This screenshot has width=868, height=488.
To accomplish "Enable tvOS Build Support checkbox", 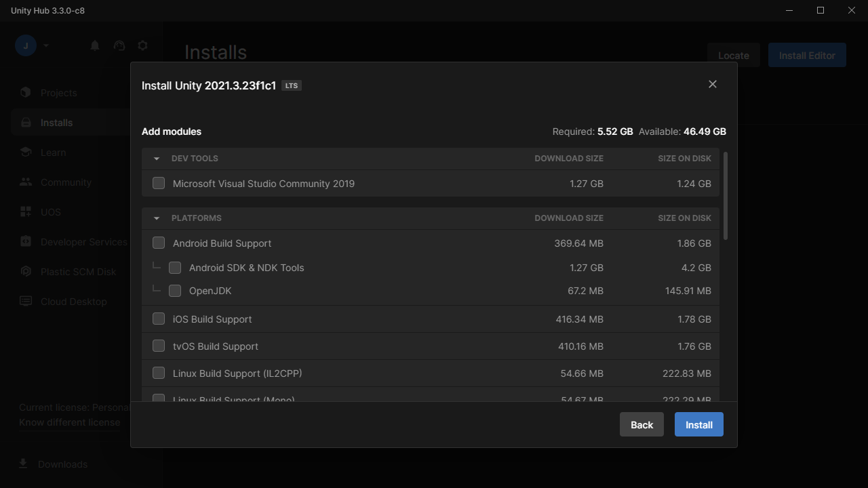I will tap(159, 346).
